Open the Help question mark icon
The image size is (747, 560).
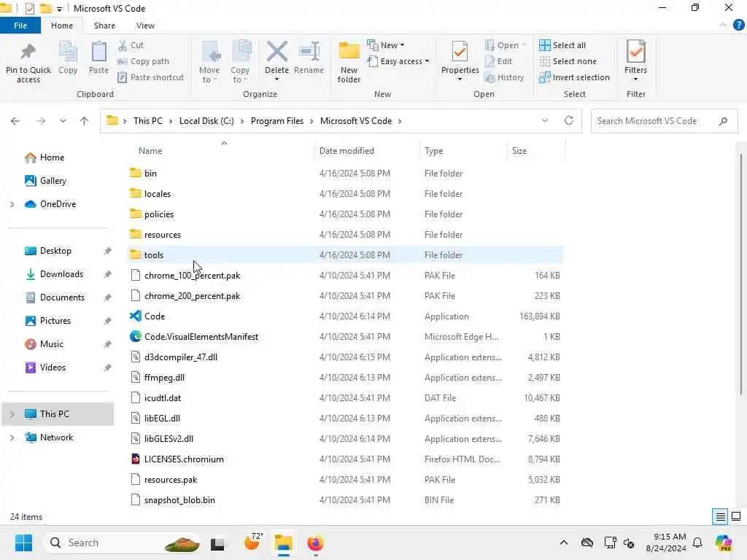pyautogui.click(x=738, y=26)
